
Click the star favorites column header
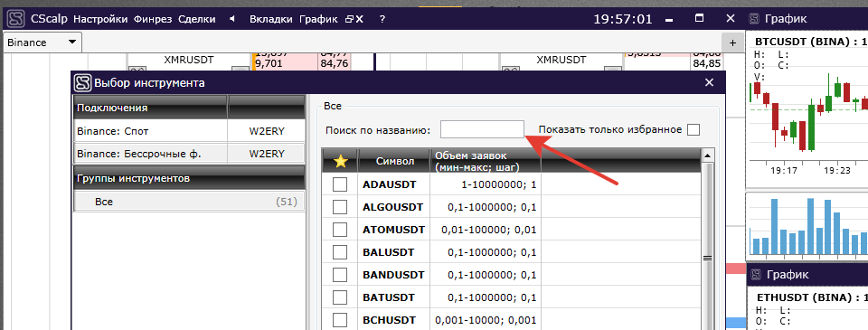[340, 161]
